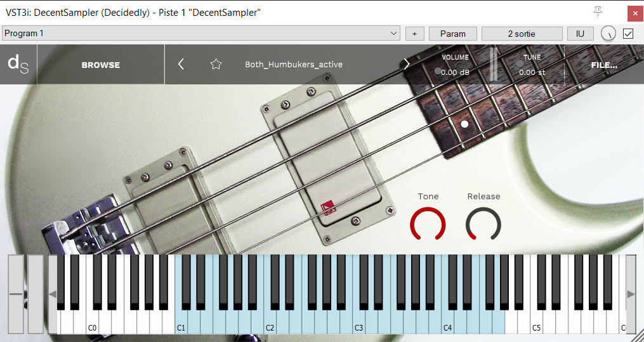Click the Tone knob
Image resolution: width=644 pixels, height=342 pixels.
(x=428, y=224)
